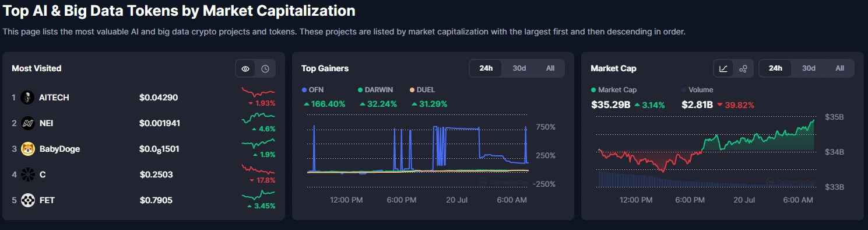Click the page title about AI tokens
This screenshot has height=230, width=868.
pos(180,11)
